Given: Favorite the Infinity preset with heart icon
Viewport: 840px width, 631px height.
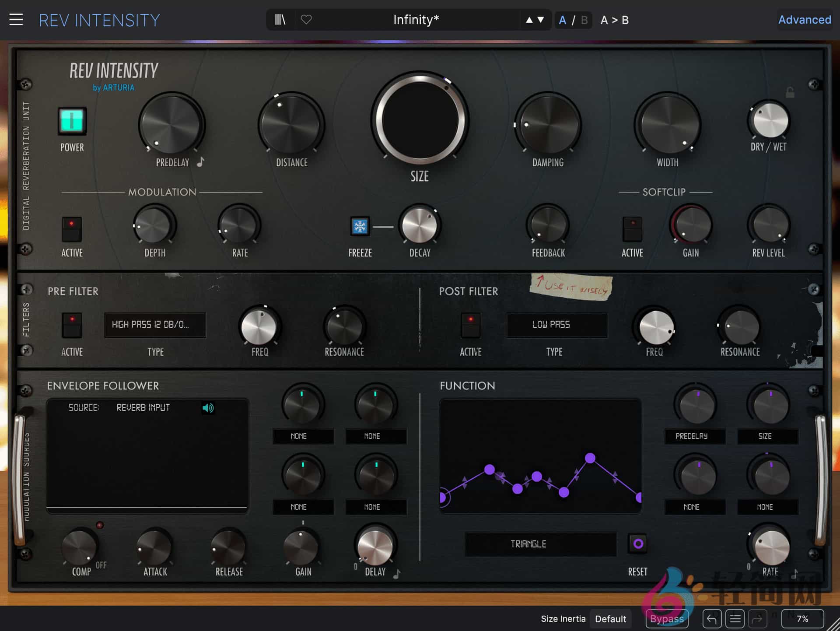Looking at the screenshot, I should pyautogui.click(x=306, y=19).
